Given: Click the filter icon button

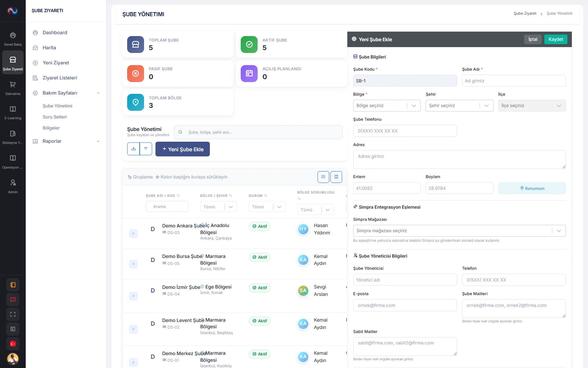Looking at the screenshot, I should (x=146, y=149).
